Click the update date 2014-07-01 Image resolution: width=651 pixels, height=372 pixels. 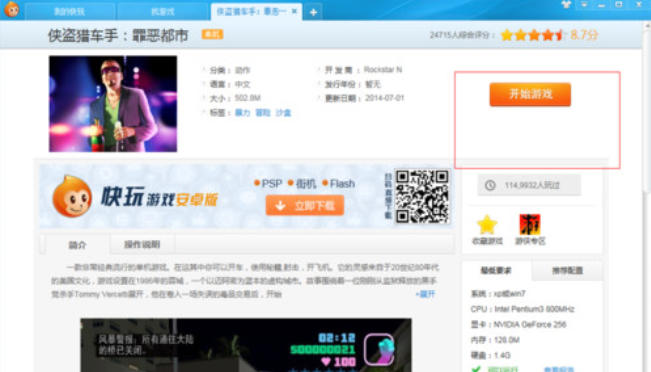[384, 98]
